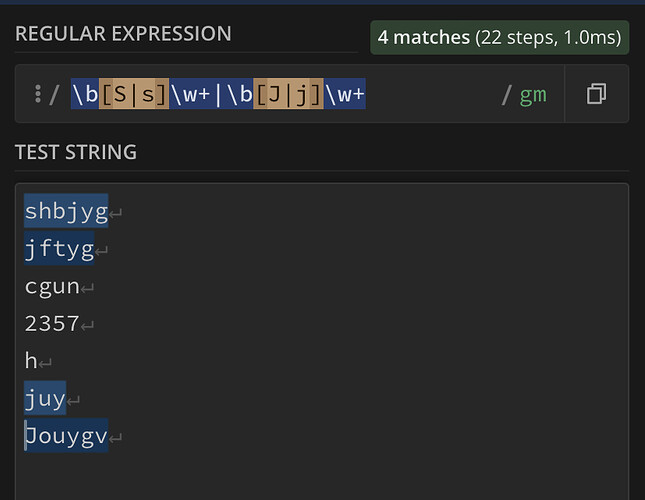Click the last \w+ token in the expression
The height and width of the screenshot is (500, 645).
coord(345,95)
